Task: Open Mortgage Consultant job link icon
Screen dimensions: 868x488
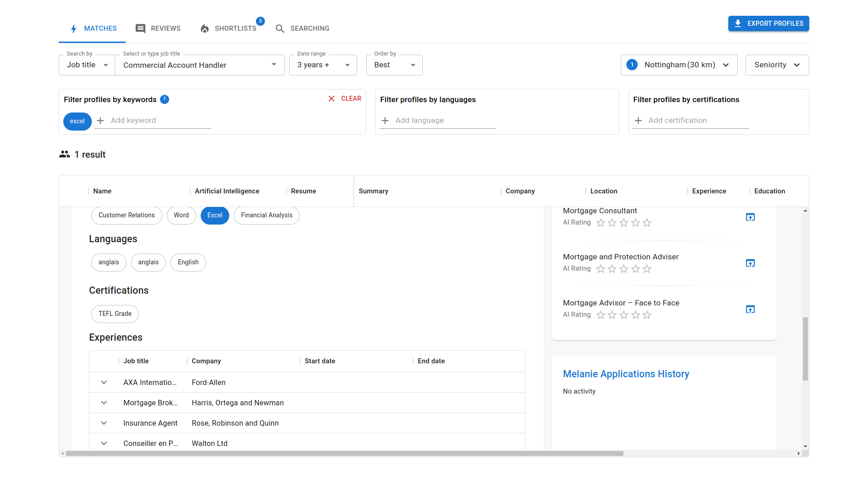Action: click(x=750, y=217)
